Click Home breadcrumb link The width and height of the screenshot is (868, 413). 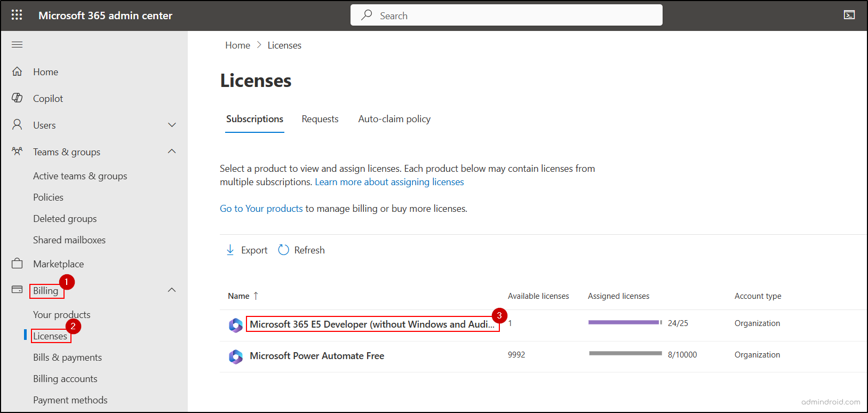click(x=237, y=45)
